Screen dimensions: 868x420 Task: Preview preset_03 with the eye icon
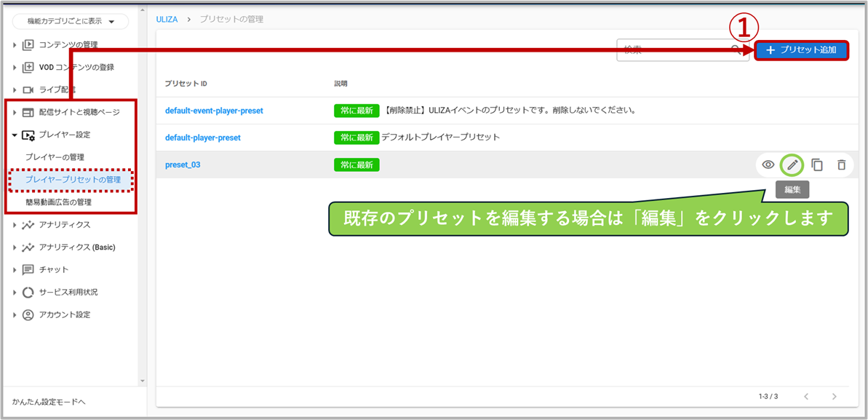[768, 165]
